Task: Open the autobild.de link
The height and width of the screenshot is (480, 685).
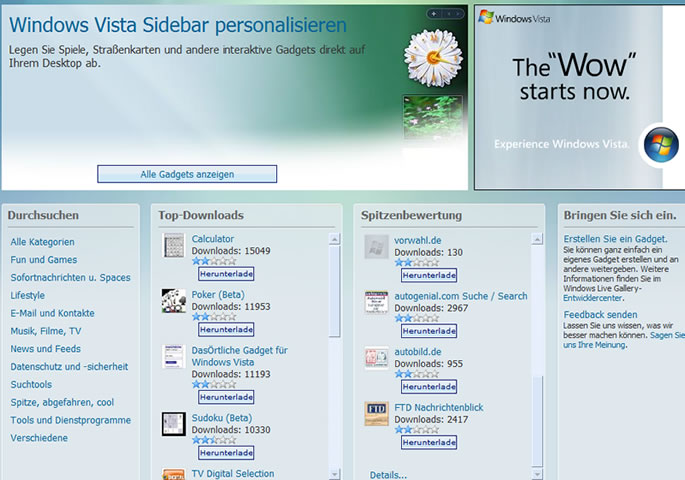Action: point(418,352)
